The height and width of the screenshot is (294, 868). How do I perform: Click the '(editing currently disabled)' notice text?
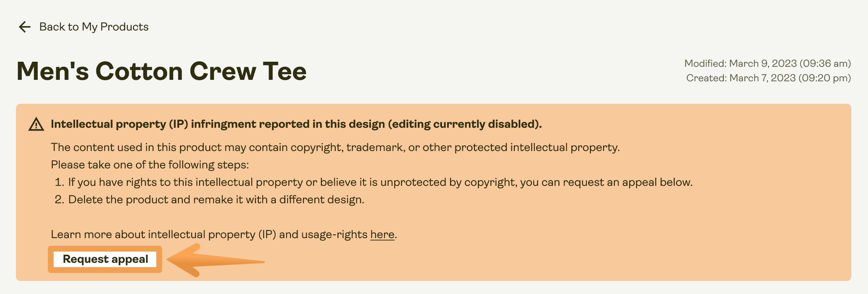(465, 124)
